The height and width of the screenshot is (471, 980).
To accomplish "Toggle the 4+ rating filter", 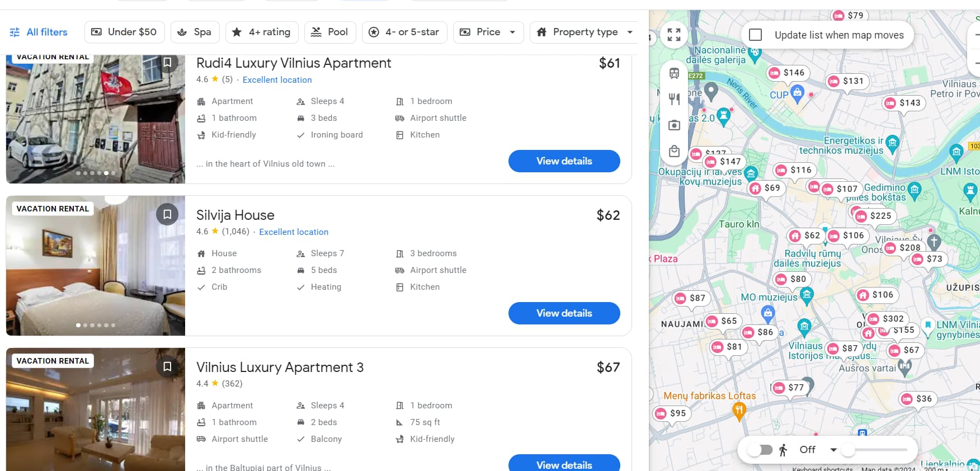I will (x=261, y=32).
